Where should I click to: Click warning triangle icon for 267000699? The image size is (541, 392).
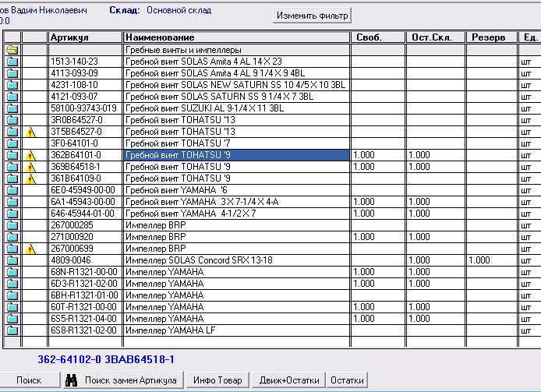30,249
